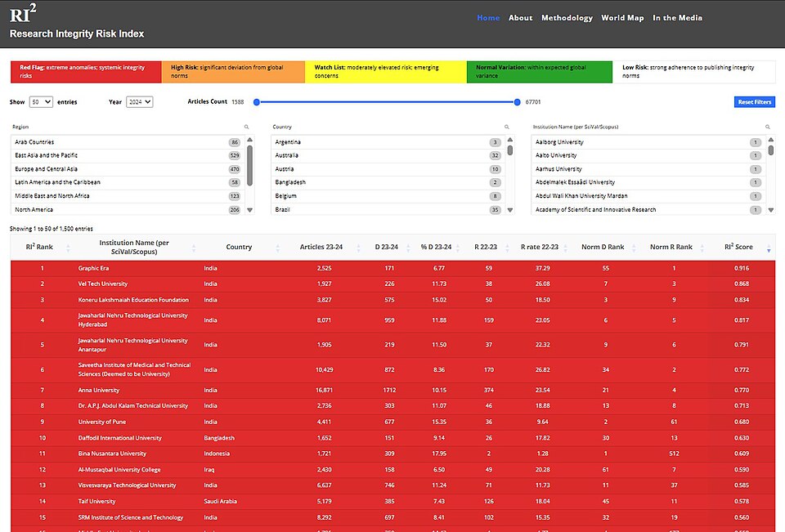
Task: Click Anna University row name
Action: tap(99, 391)
